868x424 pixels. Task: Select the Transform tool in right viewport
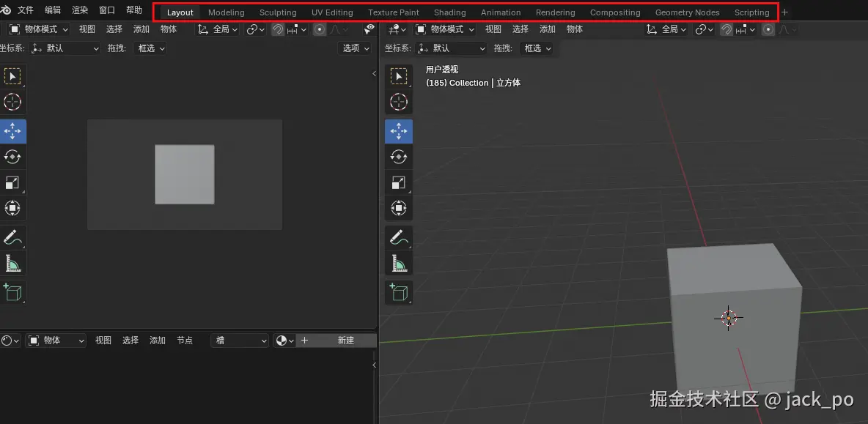(x=399, y=209)
